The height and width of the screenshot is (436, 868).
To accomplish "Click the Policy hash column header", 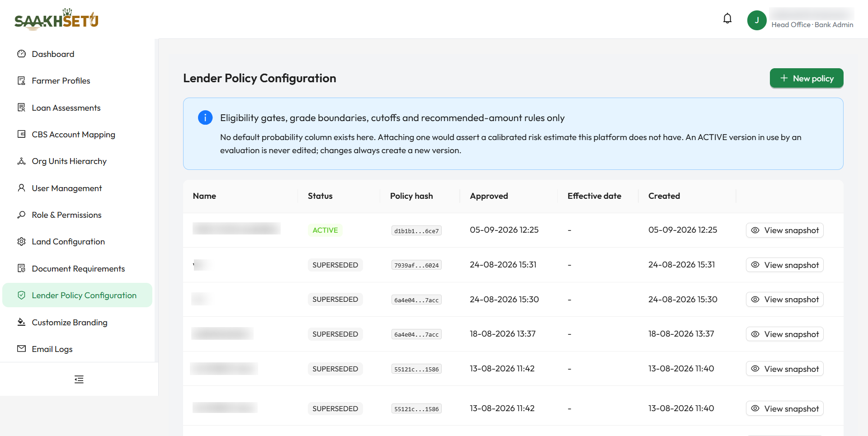I will pyautogui.click(x=411, y=196).
